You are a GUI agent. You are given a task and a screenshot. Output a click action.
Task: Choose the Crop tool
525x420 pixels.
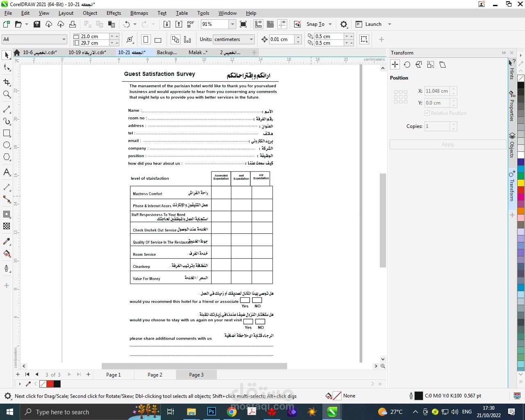pos(7,82)
